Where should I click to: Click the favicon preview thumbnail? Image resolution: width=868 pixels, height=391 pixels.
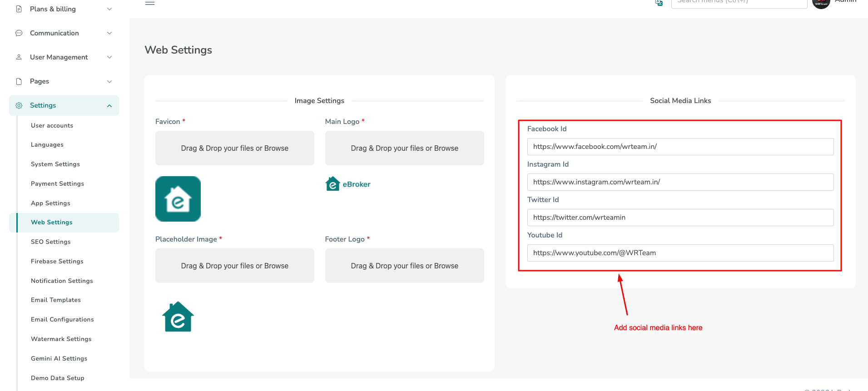178,199
